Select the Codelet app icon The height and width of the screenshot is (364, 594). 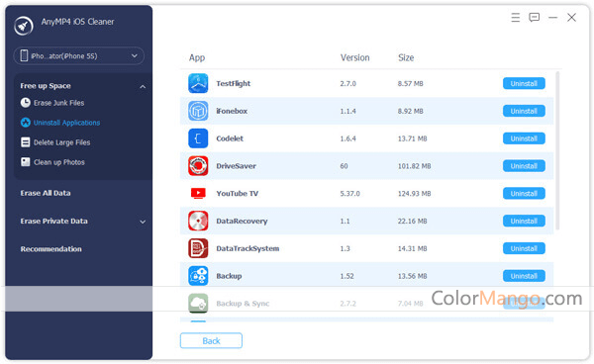tap(198, 138)
